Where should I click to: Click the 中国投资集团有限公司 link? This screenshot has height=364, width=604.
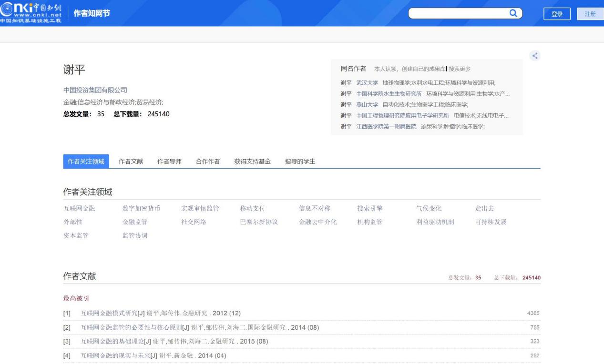(95, 90)
